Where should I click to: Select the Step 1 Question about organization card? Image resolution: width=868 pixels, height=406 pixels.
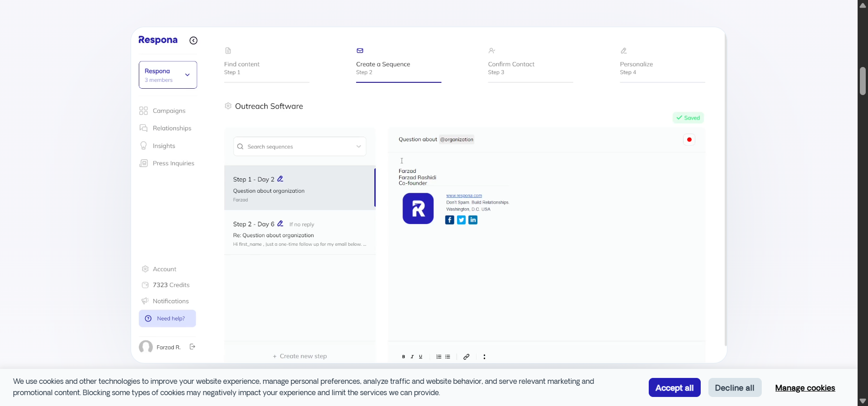click(300, 188)
